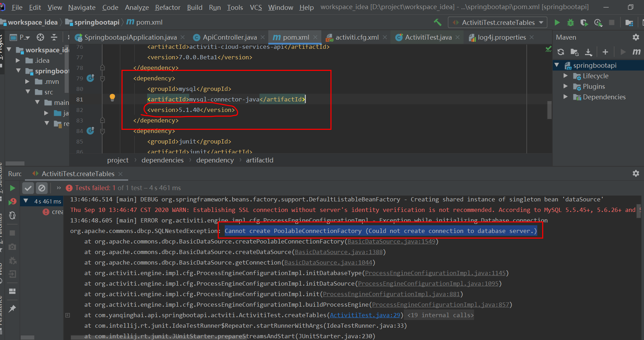Build the project with the hammer icon
The image size is (644, 340).
click(x=438, y=22)
